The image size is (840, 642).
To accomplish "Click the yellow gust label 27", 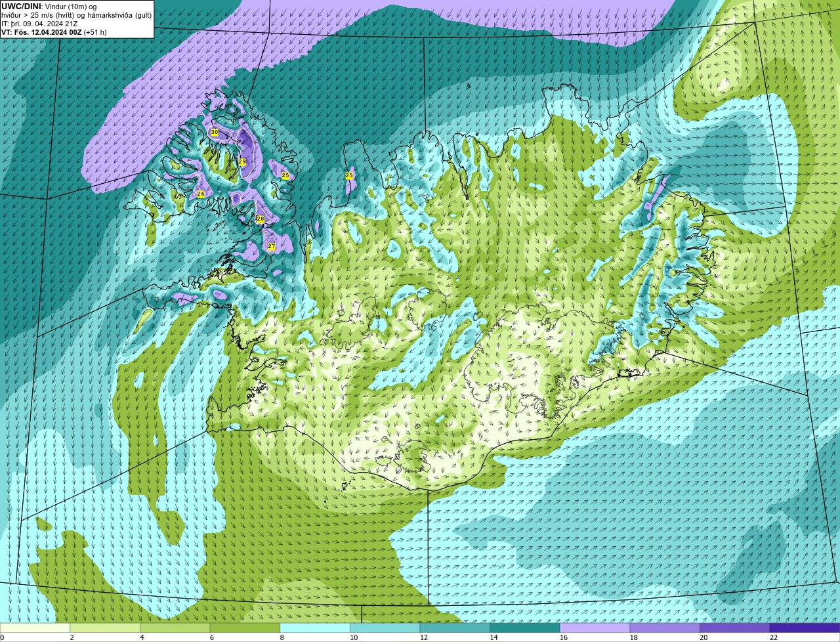I will tap(271, 246).
